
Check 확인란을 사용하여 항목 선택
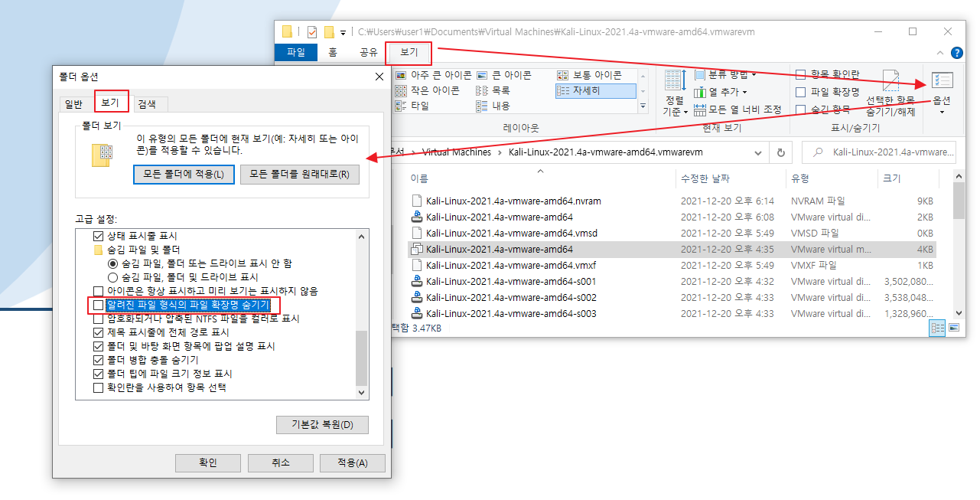[98, 387]
